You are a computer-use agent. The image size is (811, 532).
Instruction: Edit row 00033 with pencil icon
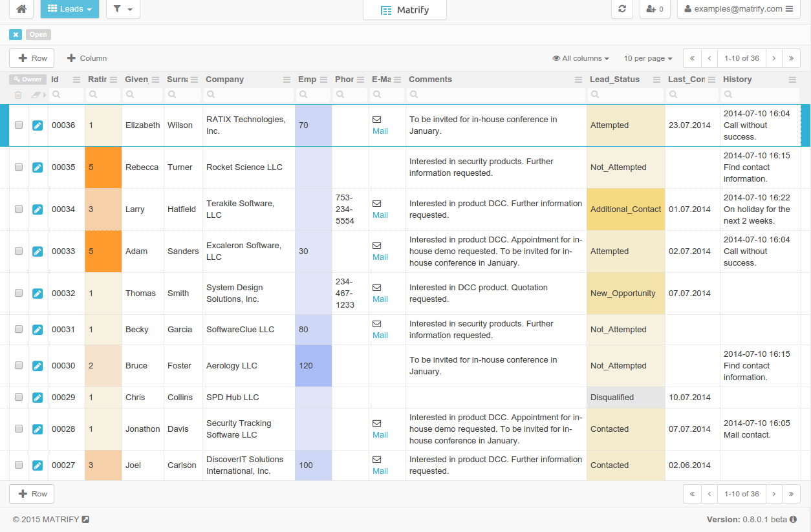click(x=38, y=251)
